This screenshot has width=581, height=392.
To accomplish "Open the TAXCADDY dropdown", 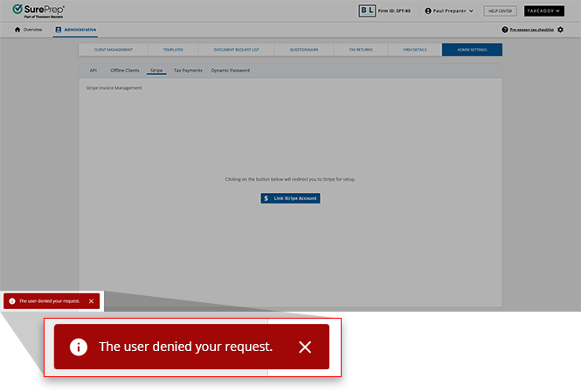I will tap(544, 11).
